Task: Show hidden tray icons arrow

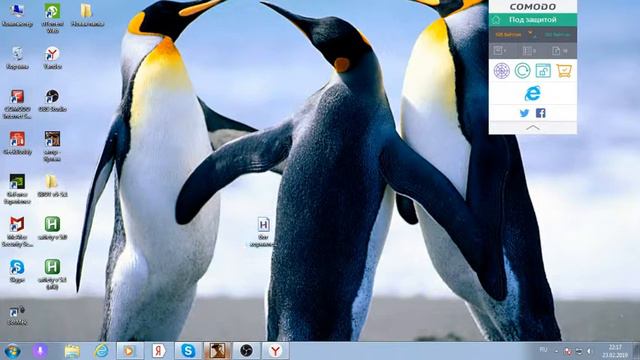Action: (x=556, y=351)
